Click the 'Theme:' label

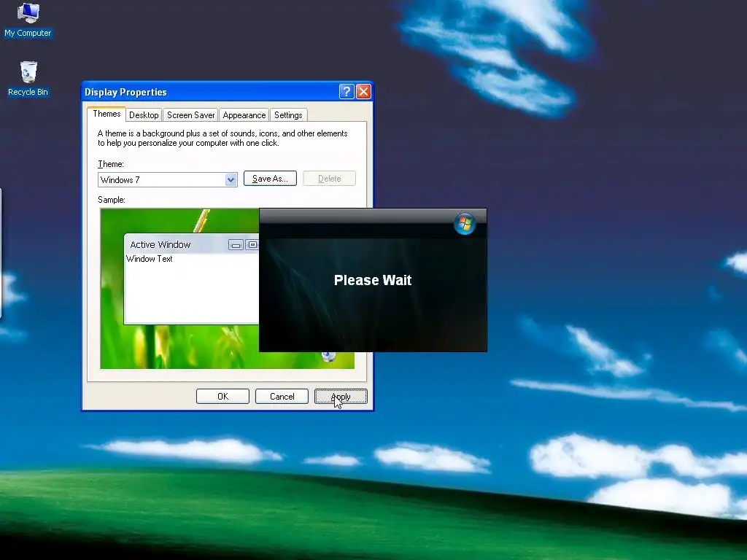pos(111,164)
